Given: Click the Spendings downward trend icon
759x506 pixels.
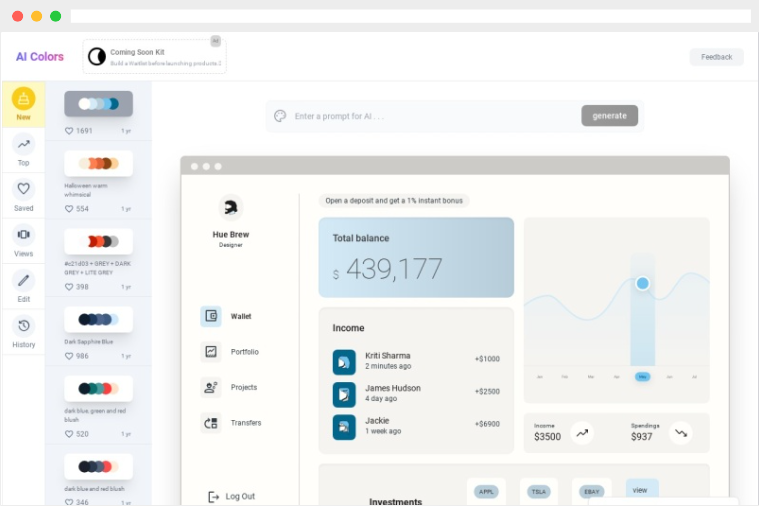Looking at the screenshot, I should 681,433.
